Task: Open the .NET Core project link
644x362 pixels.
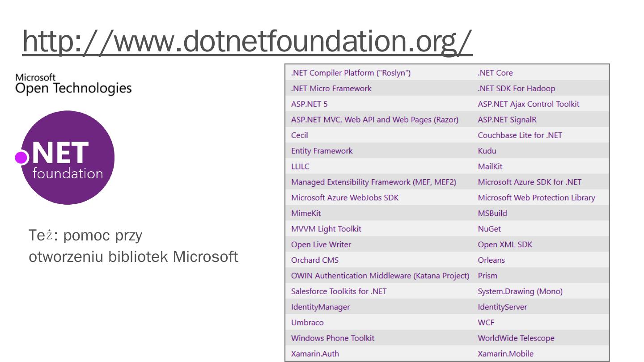Action: pyautogui.click(x=495, y=73)
